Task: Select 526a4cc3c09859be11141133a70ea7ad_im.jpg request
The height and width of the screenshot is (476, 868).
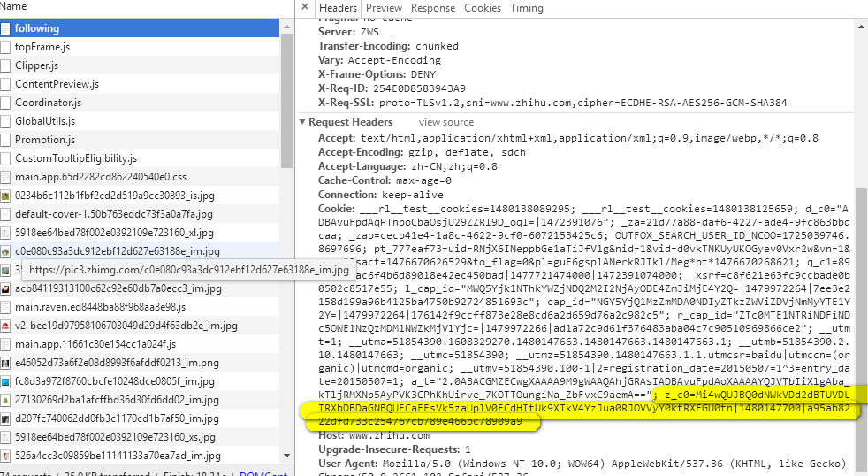Action: point(140,456)
